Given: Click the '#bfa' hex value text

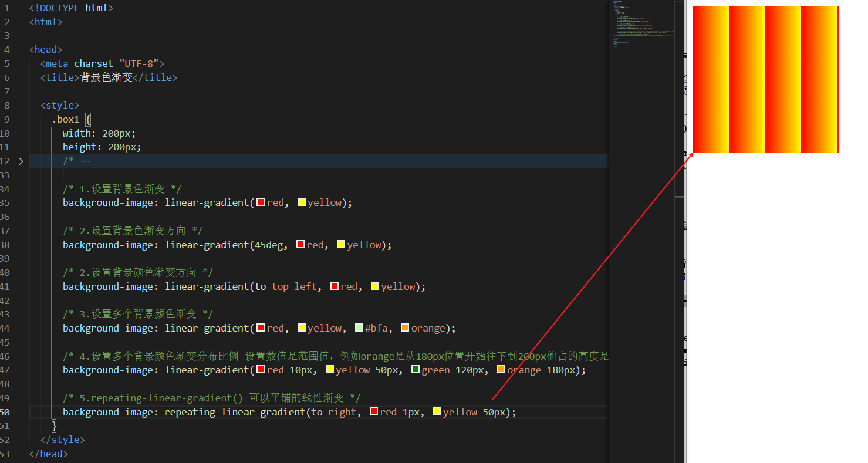Looking at the screenshot, I should 376,328.
